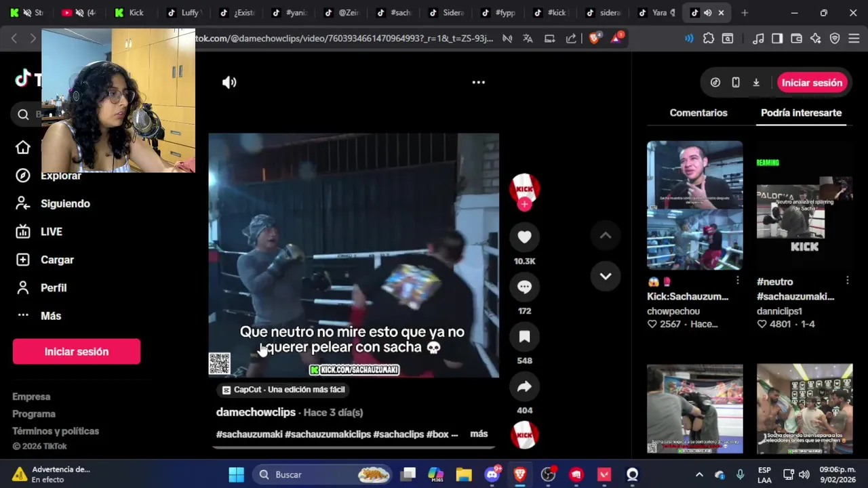
Task: Click the sidebar Iniciar sesión button
Action: 77,352
